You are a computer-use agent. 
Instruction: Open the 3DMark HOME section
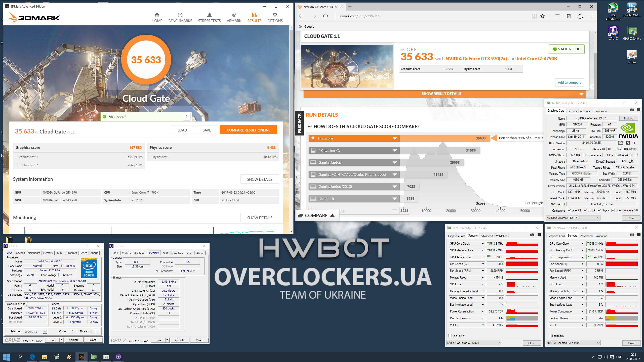pos(157,18)
